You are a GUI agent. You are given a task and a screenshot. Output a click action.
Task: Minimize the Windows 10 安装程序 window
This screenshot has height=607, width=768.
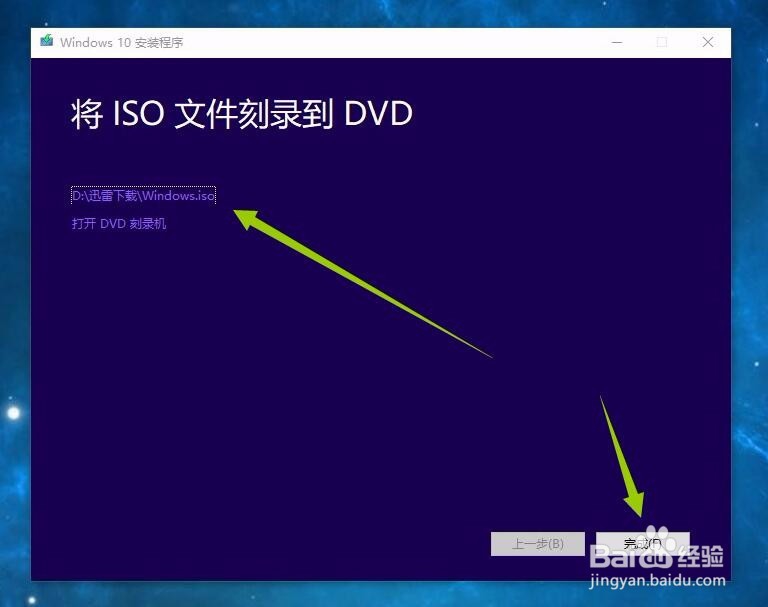click(617, 42)
